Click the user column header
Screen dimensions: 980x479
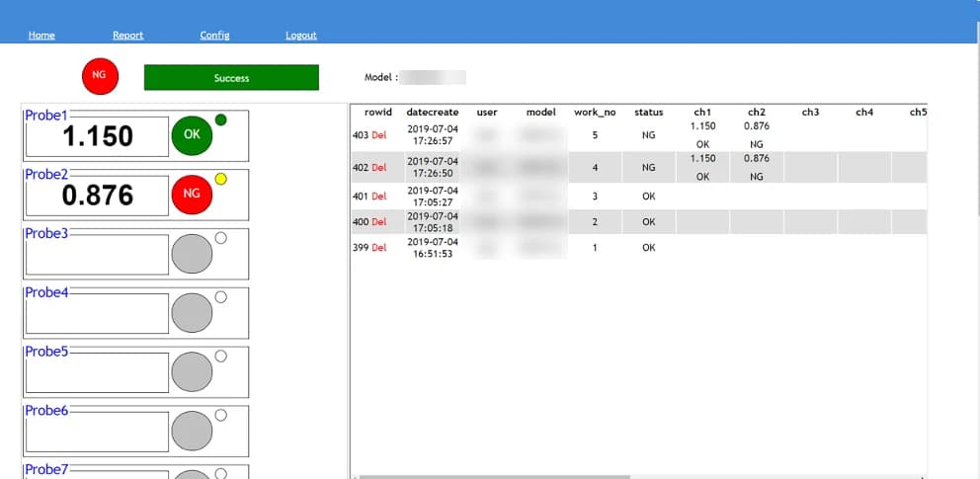[487, 113]
